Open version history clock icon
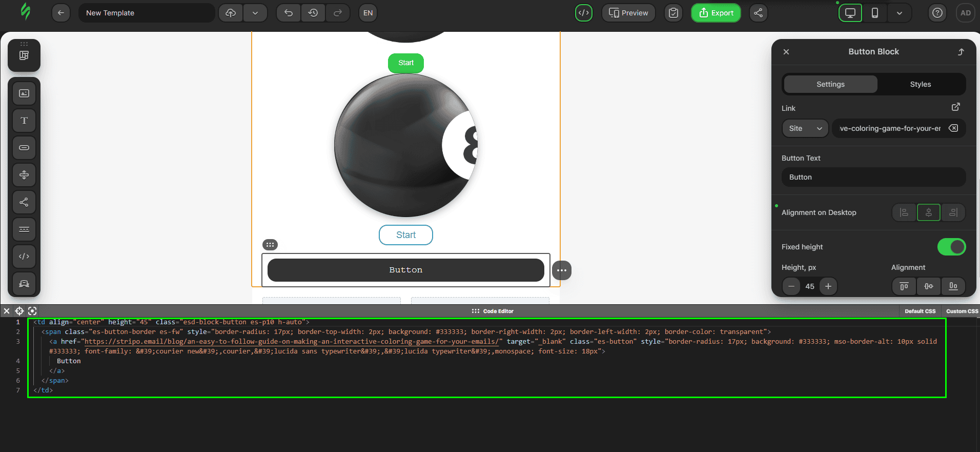 [x=313, y=13]
